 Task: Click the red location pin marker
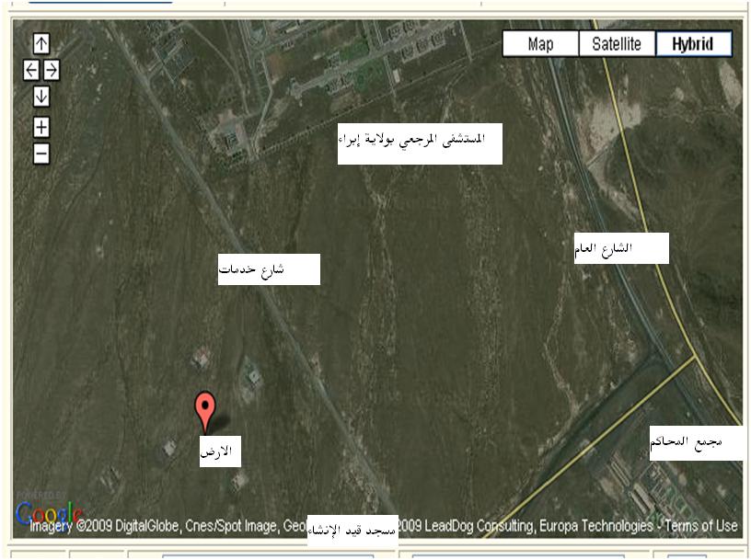point(205,412)
